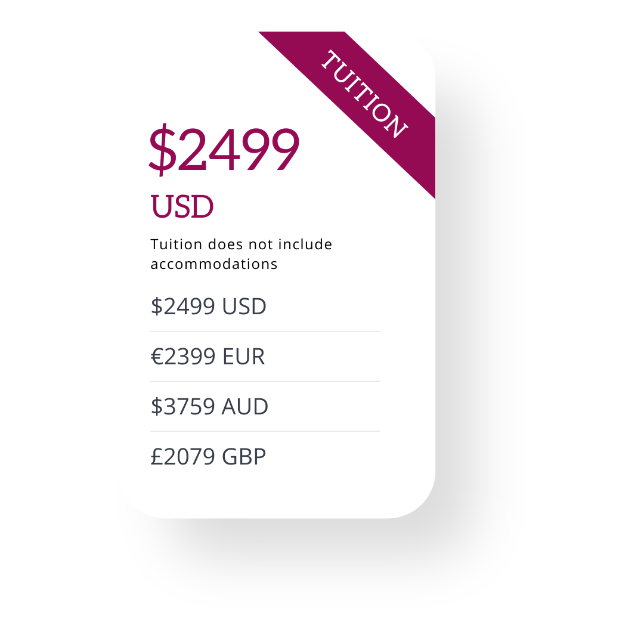The image size is (644, 644).
Task: Click the 'EUR' currency code
Action: (243, 357)
